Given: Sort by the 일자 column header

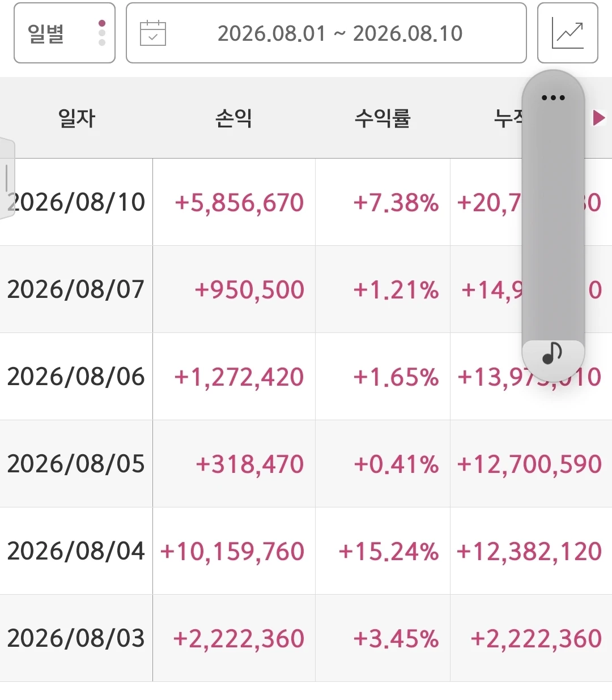Looking at the screenshot, I should pyautogui.click(x=76, y=118).
